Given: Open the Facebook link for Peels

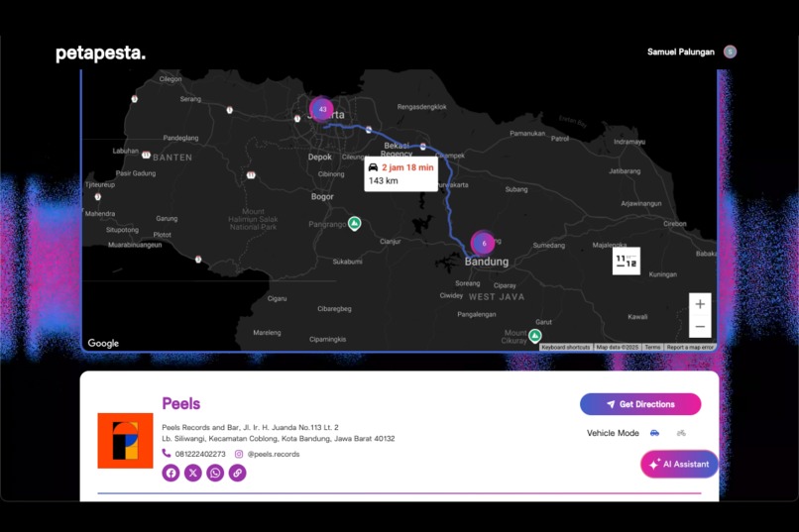Looking at the screenshot, I should pyautogui.click(x=171, y=473).
